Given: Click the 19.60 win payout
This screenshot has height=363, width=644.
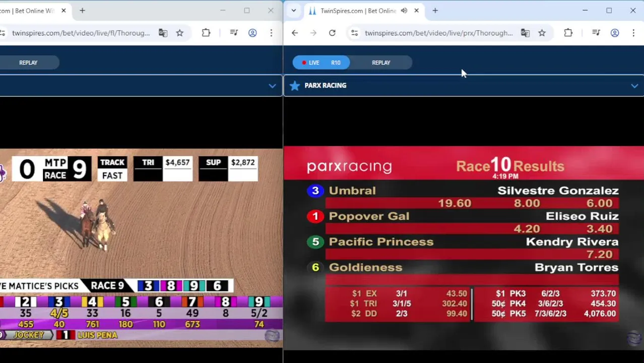Looking at the screenshot, I should click(455, 203).
